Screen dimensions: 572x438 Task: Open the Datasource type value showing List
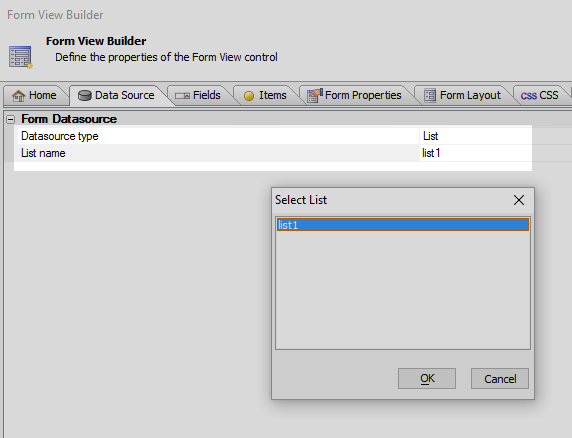(x=476, y=136)
